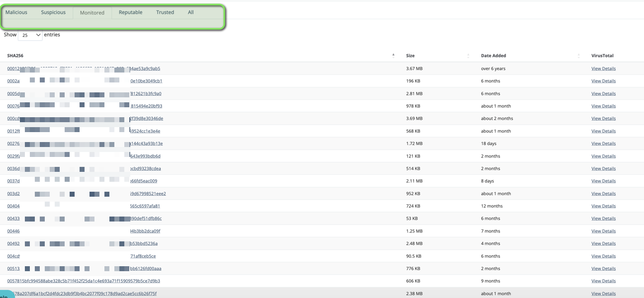Show the All tab
Screen dimensions: 644x298
pyautogui.click(x=190, y=12)
